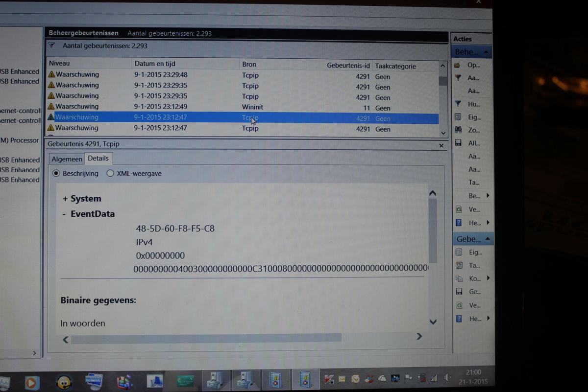Click details horizontal scroll left arrow

click(66, 339)
